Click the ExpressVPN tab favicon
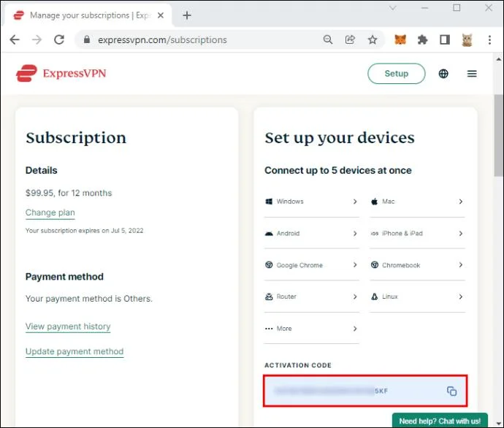Viewport: 504px width, 428px height. point(19,15)
